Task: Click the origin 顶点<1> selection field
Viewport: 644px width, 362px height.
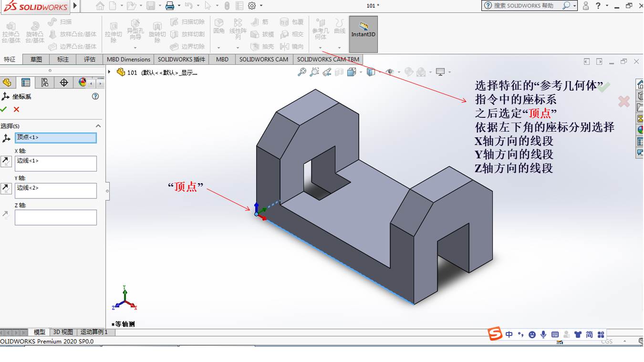Action: click(56, 137)
